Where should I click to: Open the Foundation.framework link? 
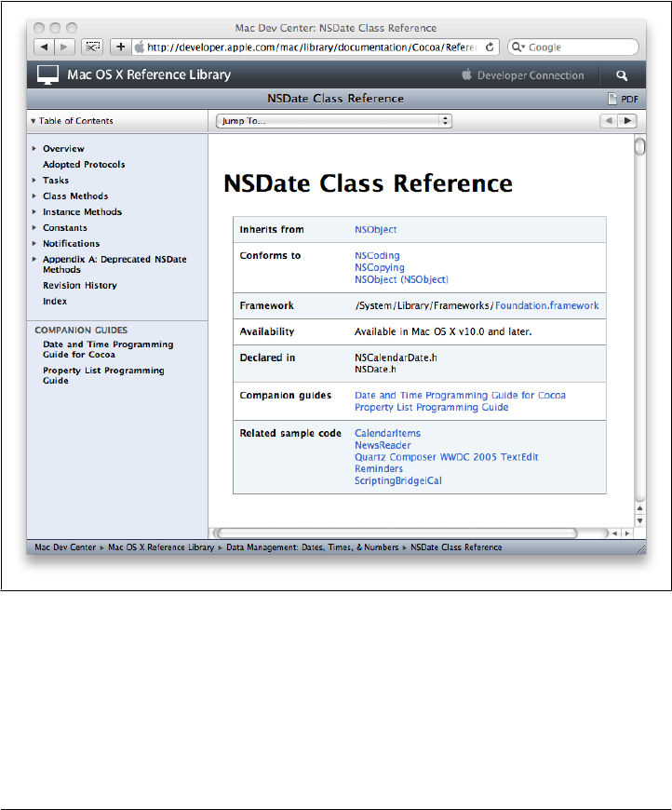click(547, 305)
